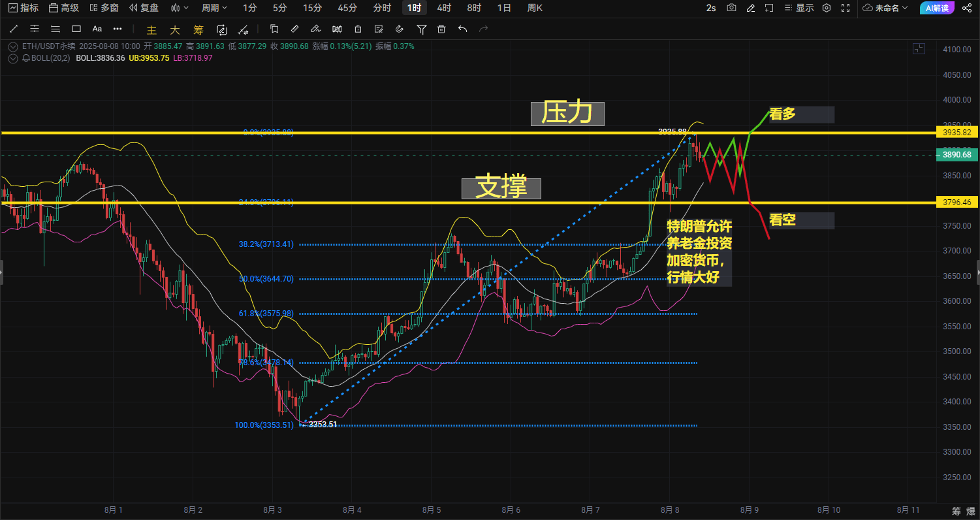Screen dimensions: 980x520
Task: Expand the right side panel handle
Action: 978,272
